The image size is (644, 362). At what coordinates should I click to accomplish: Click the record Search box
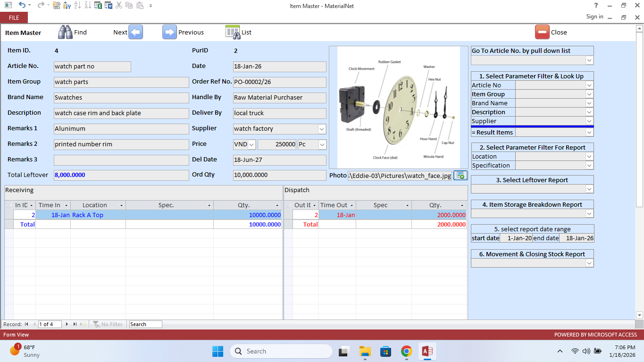tap(145, 324)
